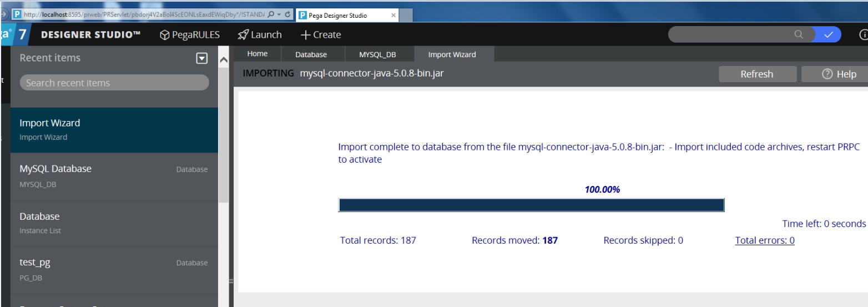Open MySQL Database recent item
868x307 pixels.
click(x=114, y=177)
